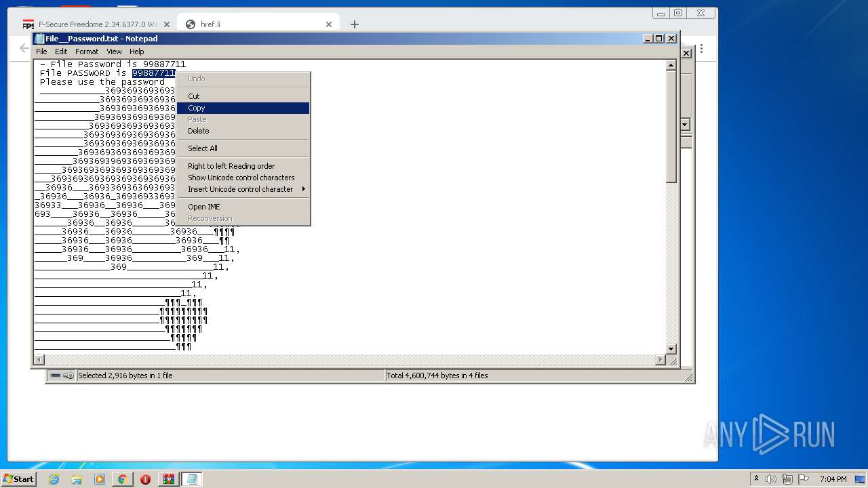Screen dimensions: 868x488
Task: Open Windows Explorer from the taskbar
Action: [x=77, y=479]
